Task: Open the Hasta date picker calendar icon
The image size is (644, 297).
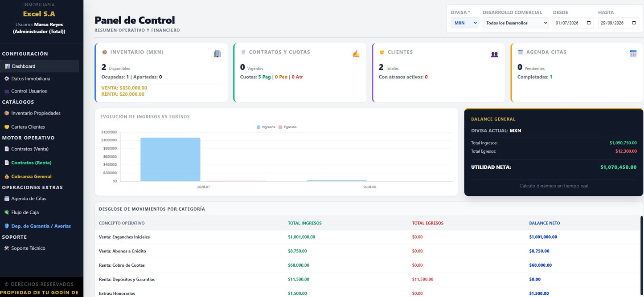Action: pyautogui.click(x=634, y=23)
